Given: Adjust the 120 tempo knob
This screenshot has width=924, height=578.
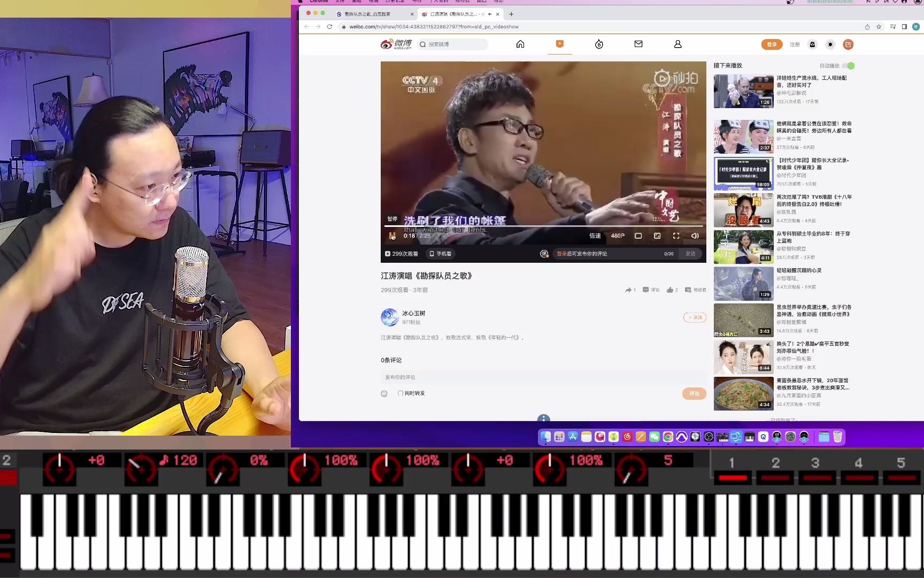Looking at the screenshot, I should pyautogui.click(x=140, y=469).
